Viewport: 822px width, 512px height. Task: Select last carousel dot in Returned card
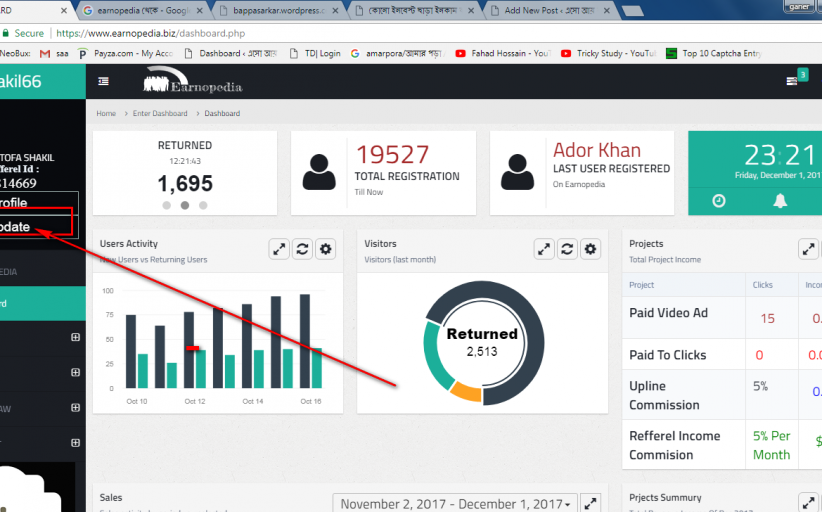[203, 205]
